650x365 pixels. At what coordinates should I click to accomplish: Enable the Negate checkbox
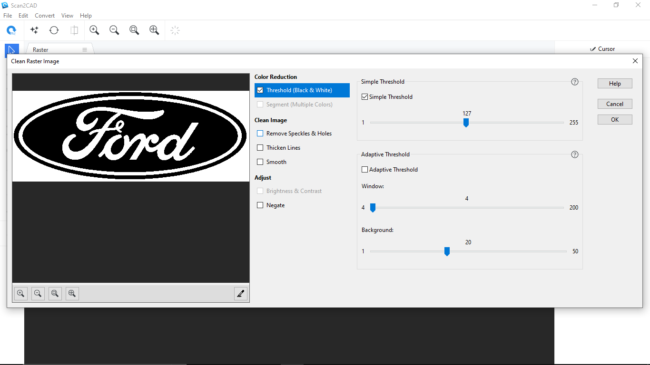260,205
